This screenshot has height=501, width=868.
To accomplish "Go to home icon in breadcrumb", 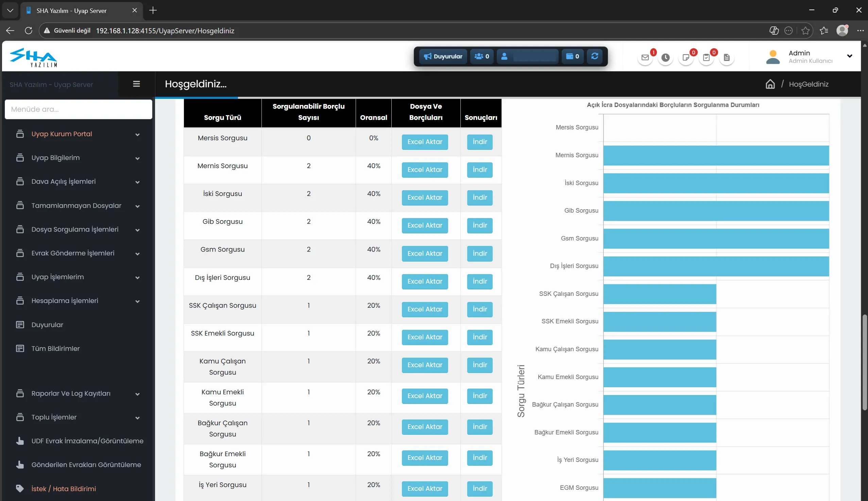I will 770,84.
